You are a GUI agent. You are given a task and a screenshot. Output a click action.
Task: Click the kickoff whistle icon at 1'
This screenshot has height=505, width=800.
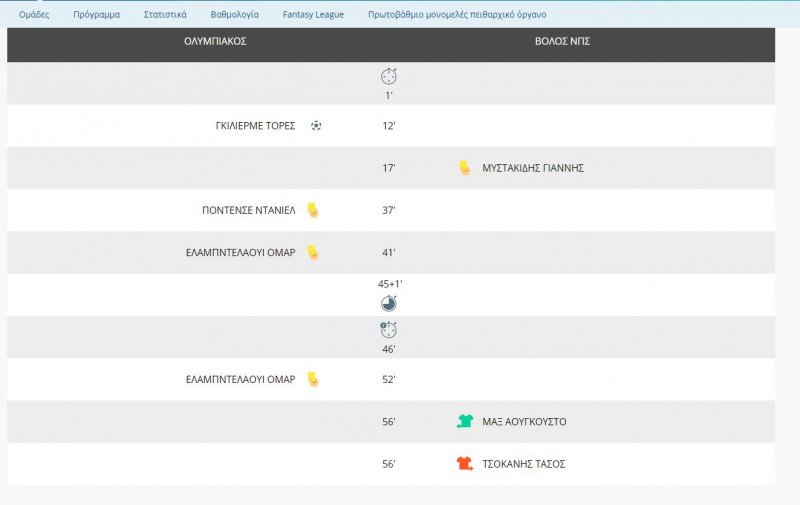pos(389,76)
